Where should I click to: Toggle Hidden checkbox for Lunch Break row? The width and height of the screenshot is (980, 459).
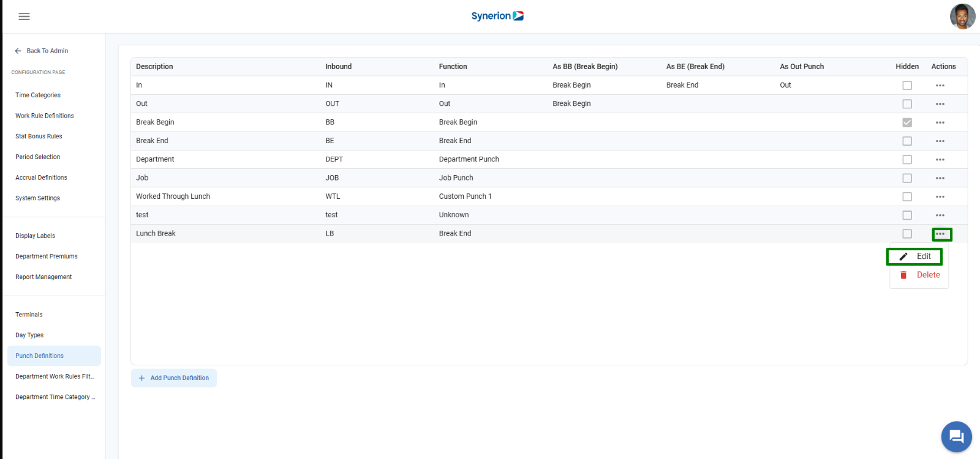point(907,234)
